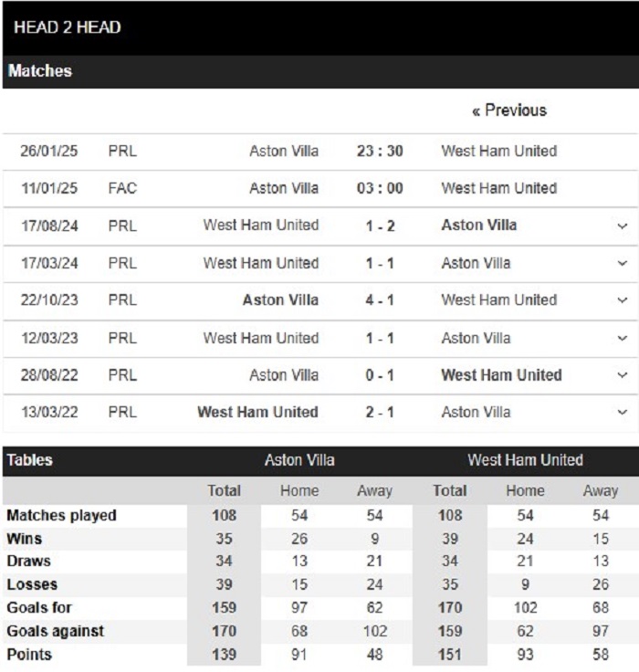Expand the 13/03/22 match row chevron
Screen dimensions: 639x672
click(x=622, y=413)
